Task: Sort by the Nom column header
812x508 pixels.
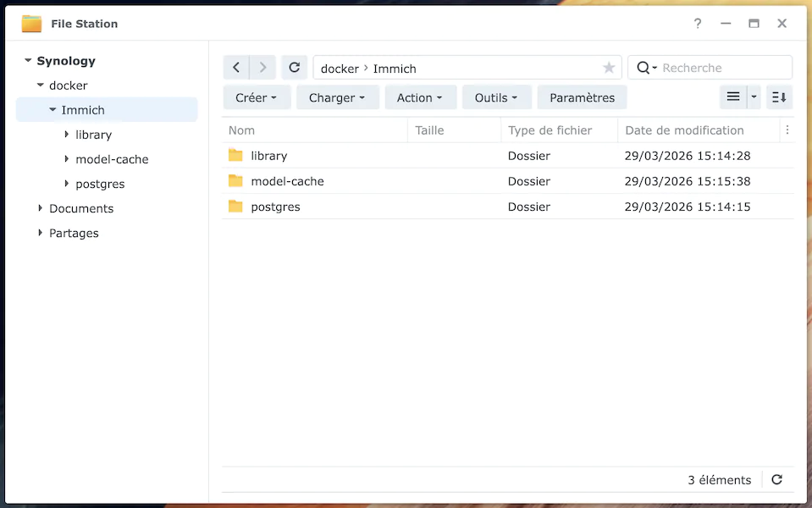Action: (x=315, y=130)
